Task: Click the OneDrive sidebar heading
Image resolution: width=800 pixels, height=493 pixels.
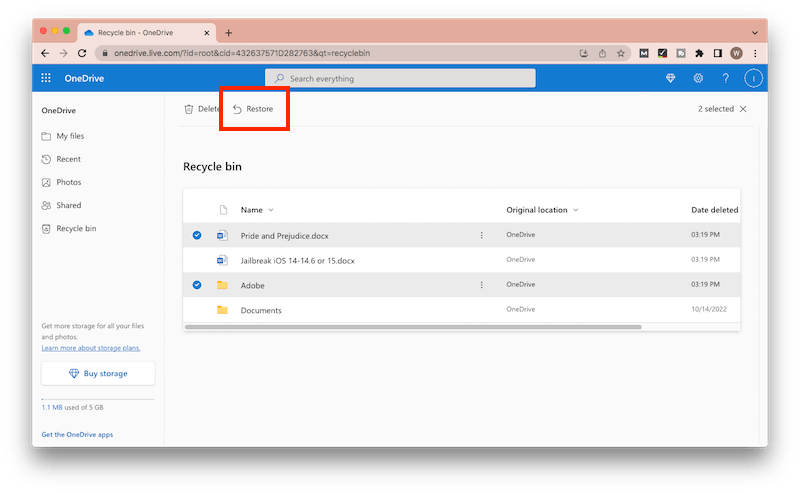Action: click(x=59, y=110)
